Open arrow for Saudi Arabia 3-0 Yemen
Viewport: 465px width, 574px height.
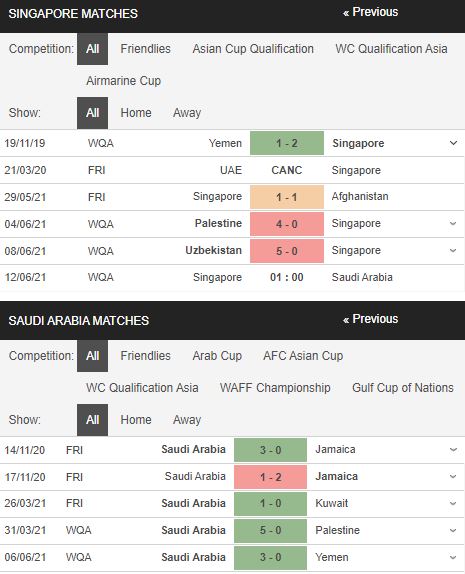point(453,558)
